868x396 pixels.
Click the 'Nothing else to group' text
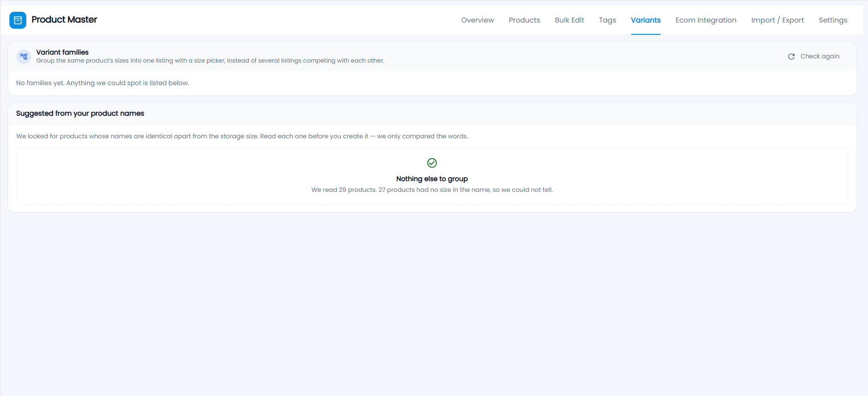point(432,179)
